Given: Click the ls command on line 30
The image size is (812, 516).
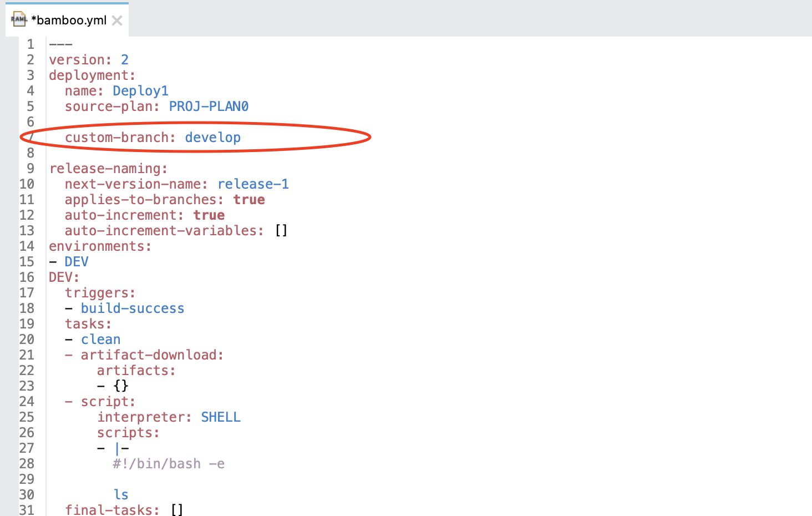Looking at the screenshot, I should tap(121, 494).
